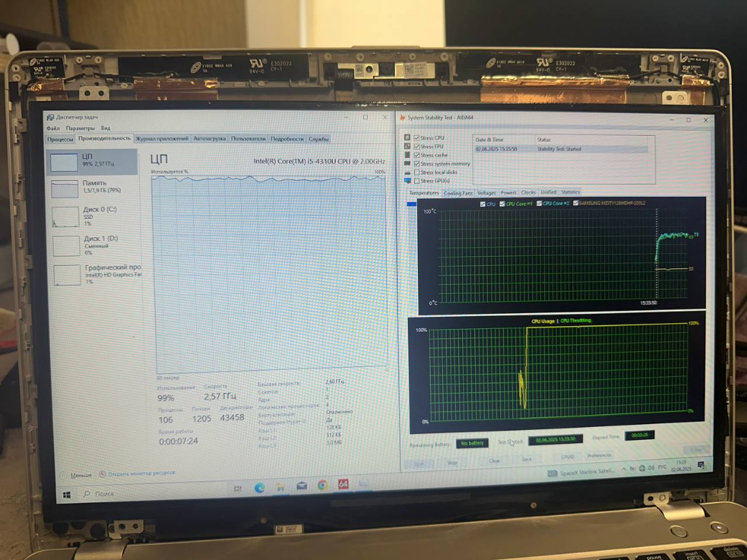Viewport: 747px width, 560px height.
Task: Open the Параметры menu in Task Manager
Action: point(79,129)
